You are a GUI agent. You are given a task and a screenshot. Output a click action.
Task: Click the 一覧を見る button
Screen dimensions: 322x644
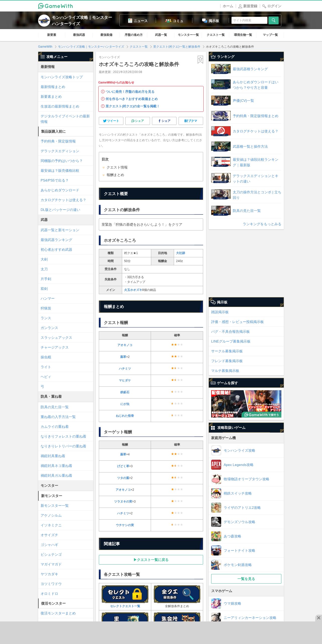coord(246,579)
